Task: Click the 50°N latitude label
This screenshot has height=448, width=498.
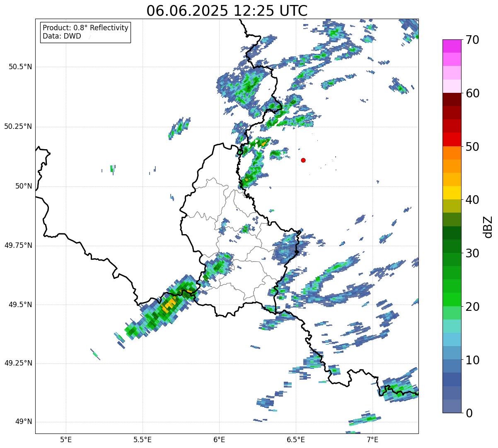Action: 24,186
